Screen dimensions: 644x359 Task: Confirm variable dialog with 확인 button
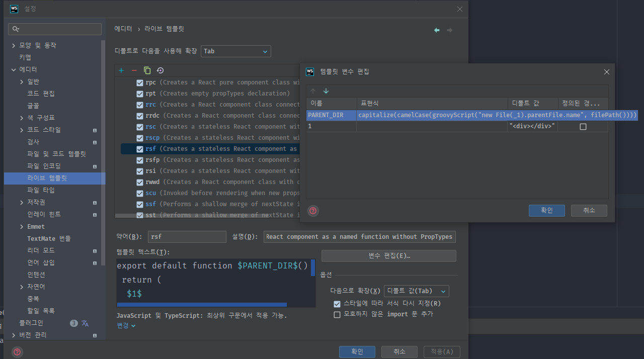click(x=547, y=211)
